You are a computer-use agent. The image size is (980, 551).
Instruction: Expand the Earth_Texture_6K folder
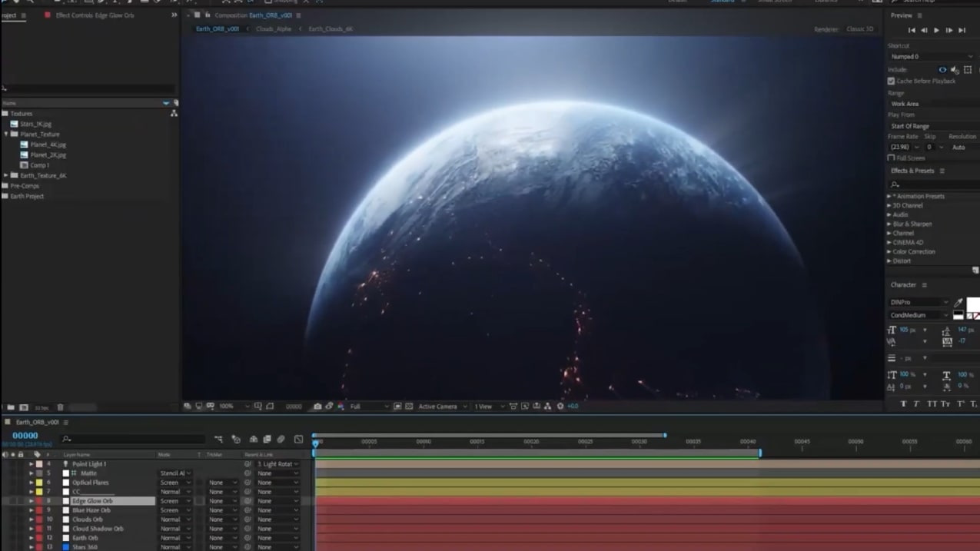pos(6,175)
